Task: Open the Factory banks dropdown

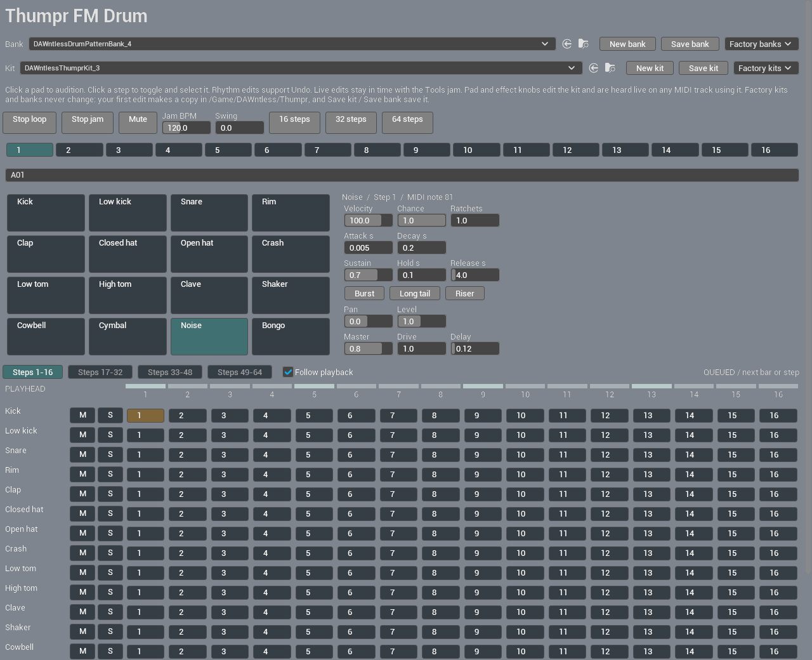Action: click(761, 44)
